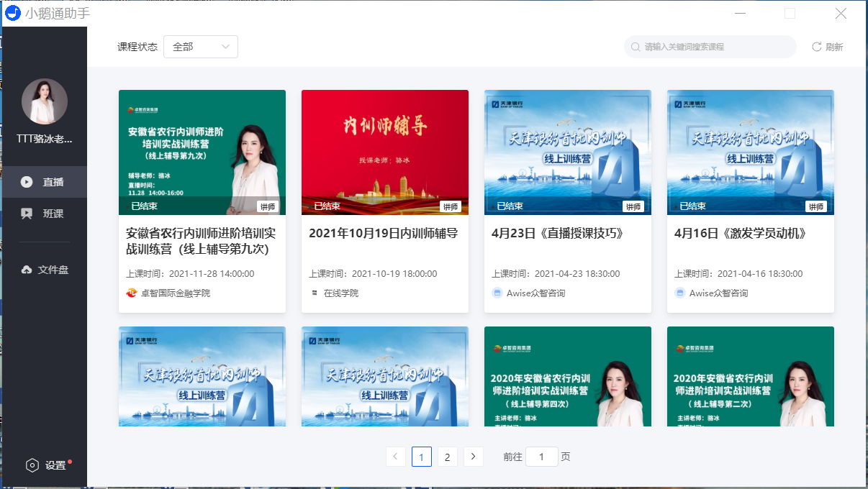This screenshot has height=489, width=868.
Task: Click 讲师 badge on 4月23日 card
Action: tap(633, 206)
